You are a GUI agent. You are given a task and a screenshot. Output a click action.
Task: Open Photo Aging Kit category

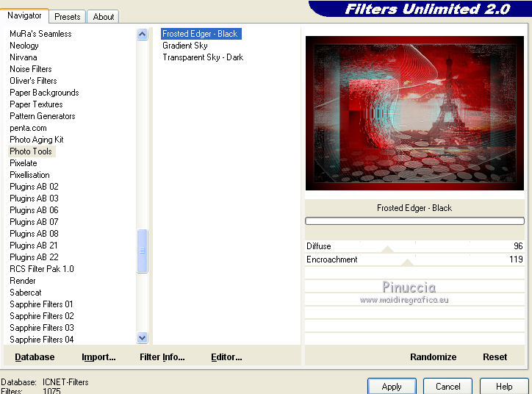point(37,140)
